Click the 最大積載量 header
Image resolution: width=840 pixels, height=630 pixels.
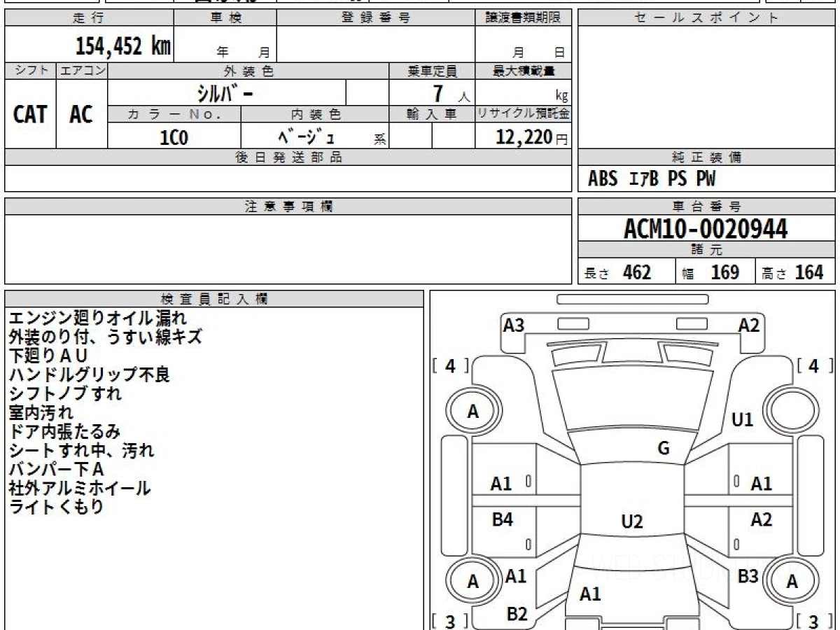[524, 71]
